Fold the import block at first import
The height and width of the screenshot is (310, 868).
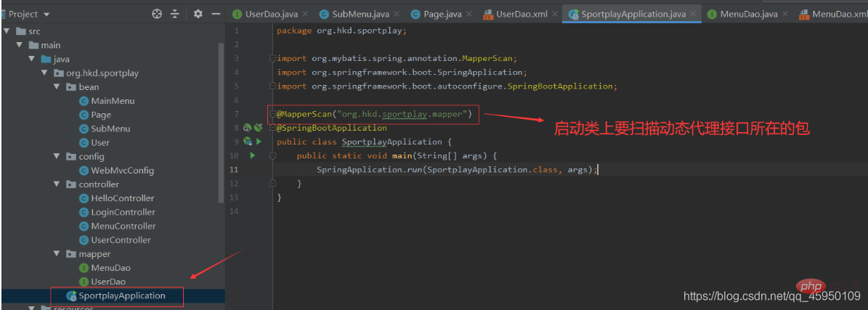(271, 58)
